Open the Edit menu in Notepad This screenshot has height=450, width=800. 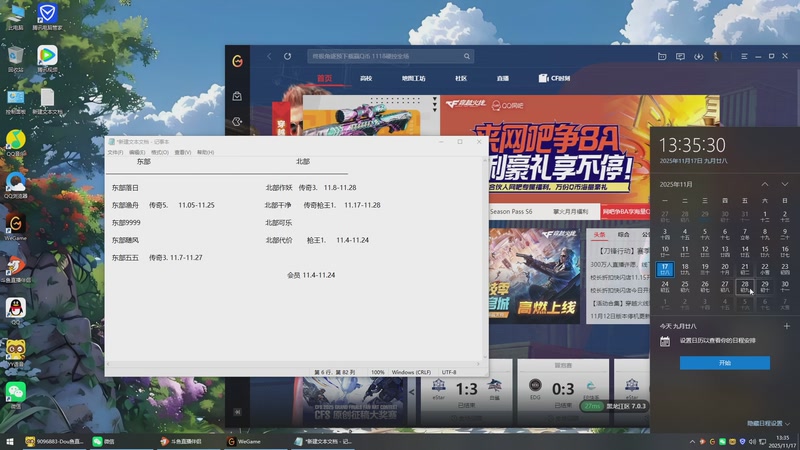pos(137,152)
